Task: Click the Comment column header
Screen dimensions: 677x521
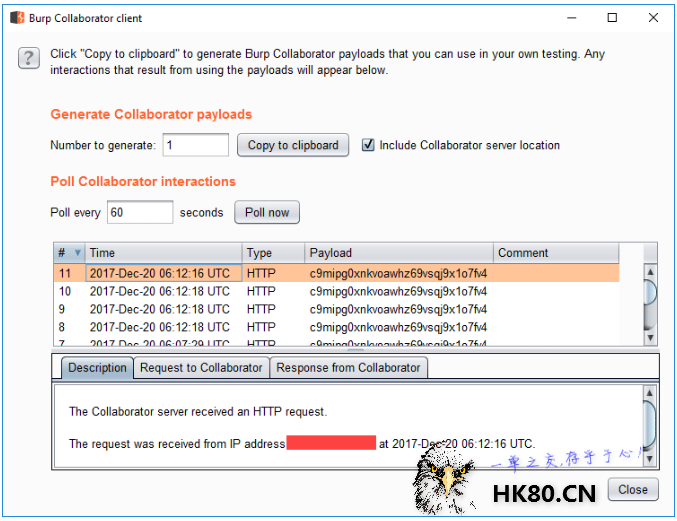Action: point(556,253)
